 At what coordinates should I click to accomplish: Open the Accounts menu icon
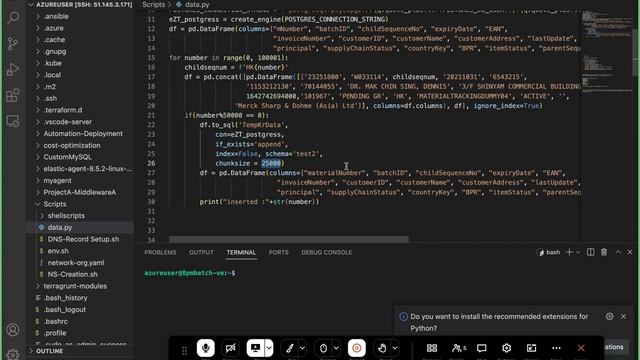pos(13,329)
